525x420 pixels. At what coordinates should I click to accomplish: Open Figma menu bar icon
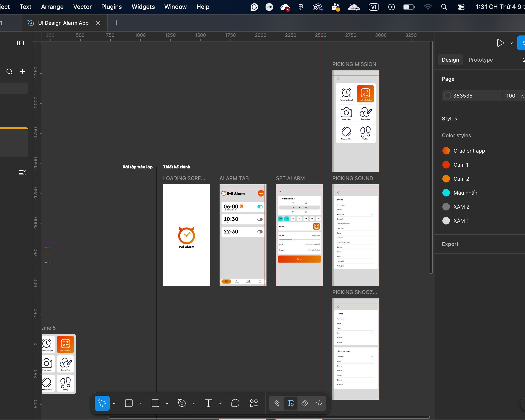[301, 7]
